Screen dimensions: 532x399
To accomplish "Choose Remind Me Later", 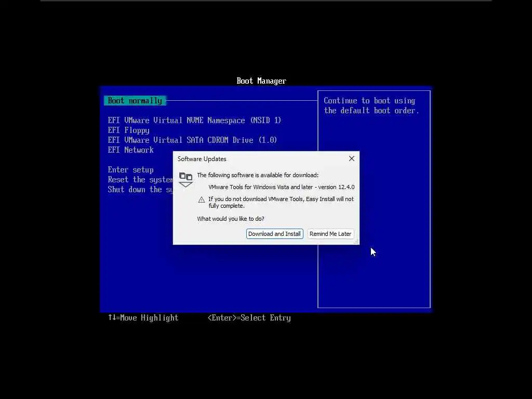I will (330, 234).
